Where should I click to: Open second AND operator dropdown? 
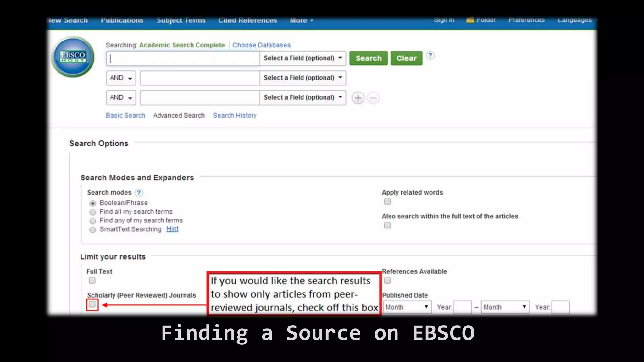[121, 97]
